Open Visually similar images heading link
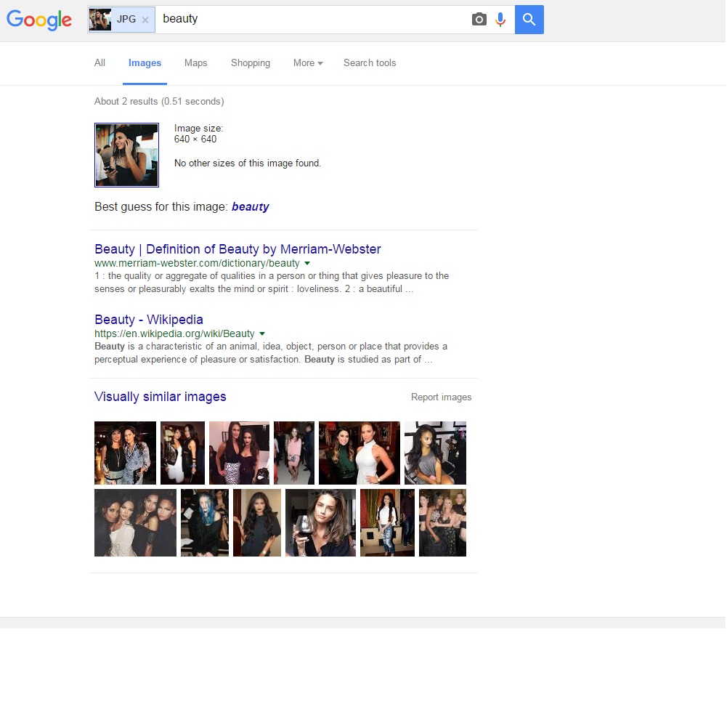Image resolution: width=727 pixels, height=728 pixels. 161,397
